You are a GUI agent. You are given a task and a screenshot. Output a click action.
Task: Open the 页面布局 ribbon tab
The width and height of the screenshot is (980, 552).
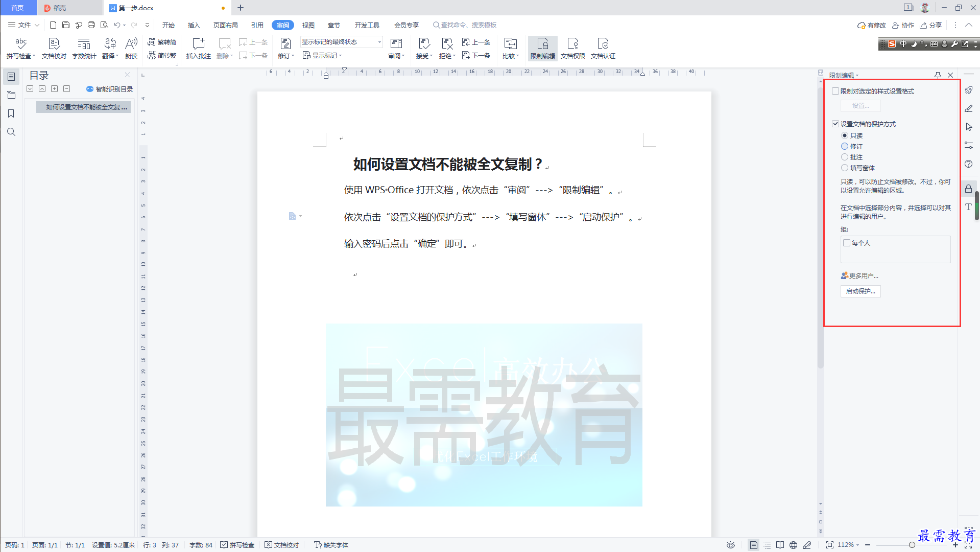click(226, 25)
